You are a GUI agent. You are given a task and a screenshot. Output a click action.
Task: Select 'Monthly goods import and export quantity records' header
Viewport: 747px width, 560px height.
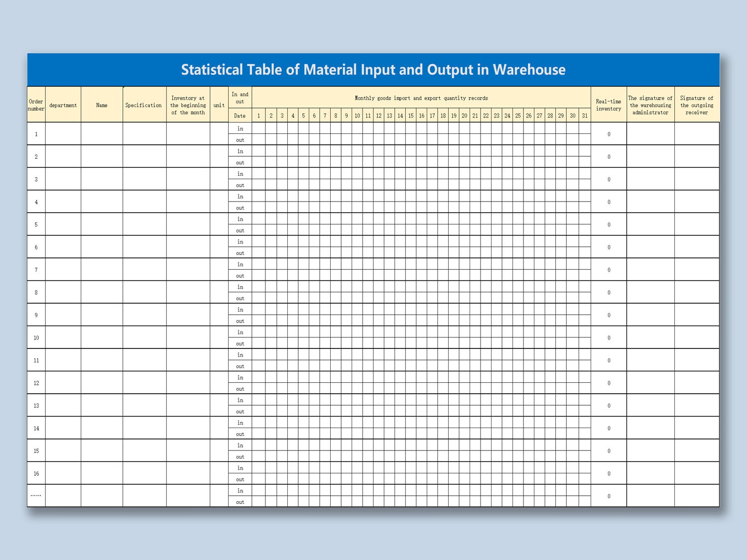pyautogui.click(x=421, y=98)
